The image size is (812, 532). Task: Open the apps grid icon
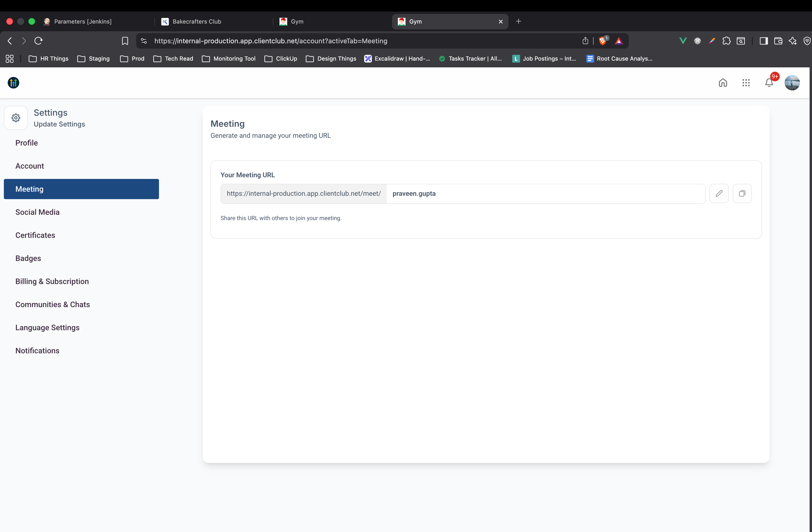(746, 82)
